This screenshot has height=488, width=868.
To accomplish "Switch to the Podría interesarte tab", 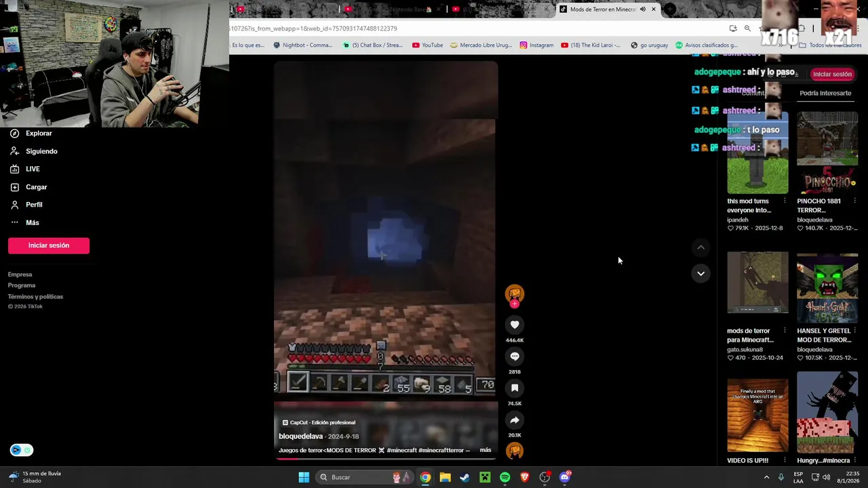I will (825, 93).
